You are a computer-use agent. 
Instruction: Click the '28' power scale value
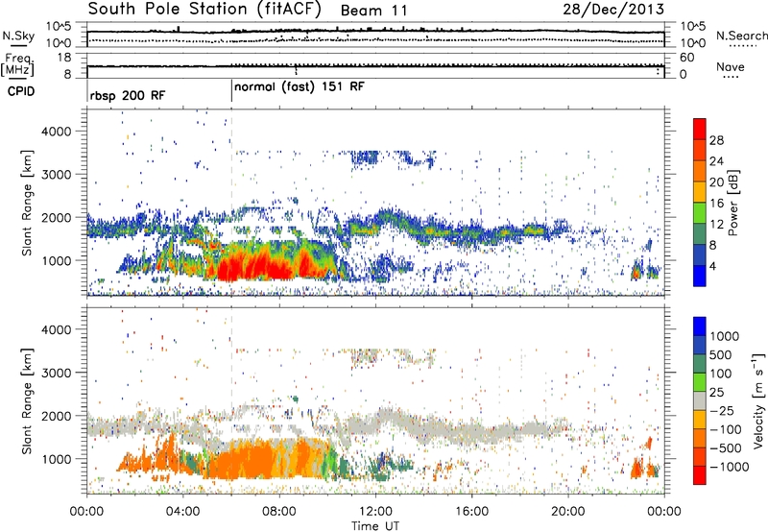(x=716, y=140)
